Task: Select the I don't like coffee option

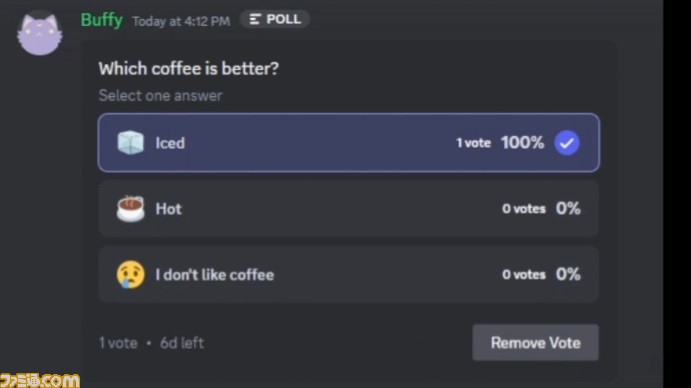Action: click(349, 275)
